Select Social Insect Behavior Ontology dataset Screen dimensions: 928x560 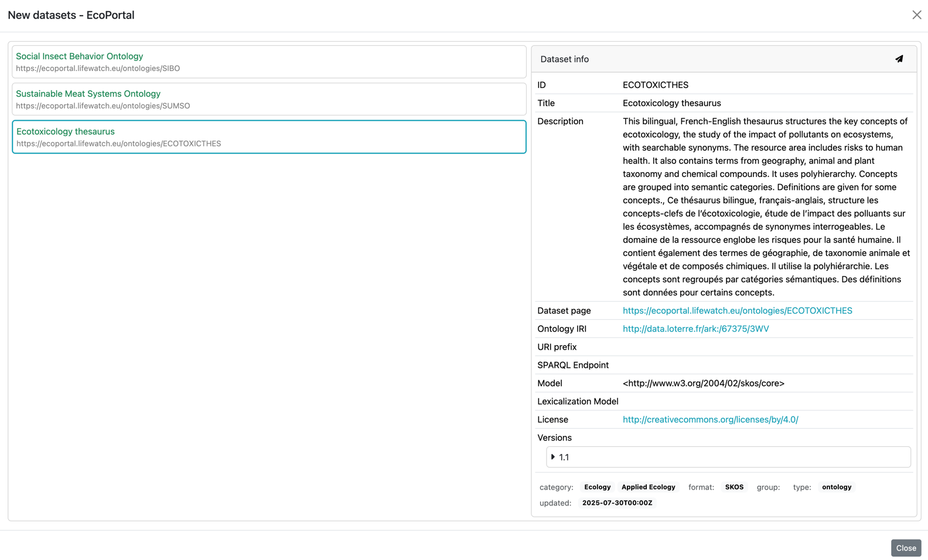pos(269,62)
